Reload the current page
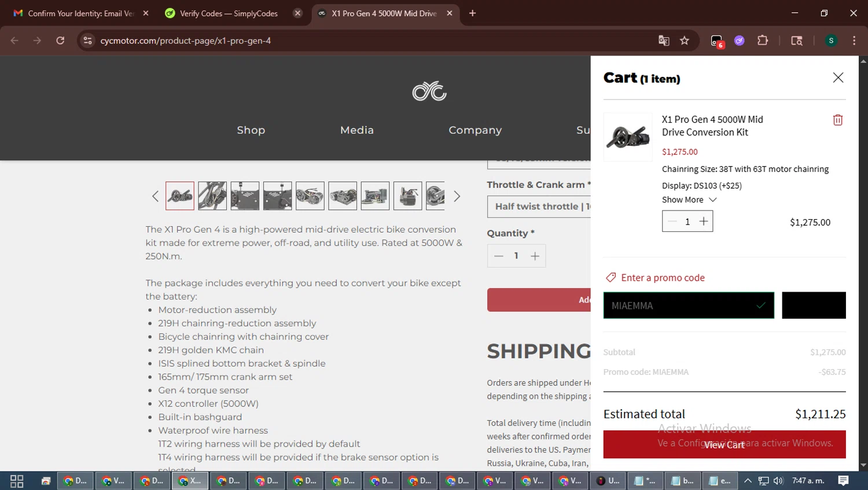The image size is (868, 490). point(60,40)
